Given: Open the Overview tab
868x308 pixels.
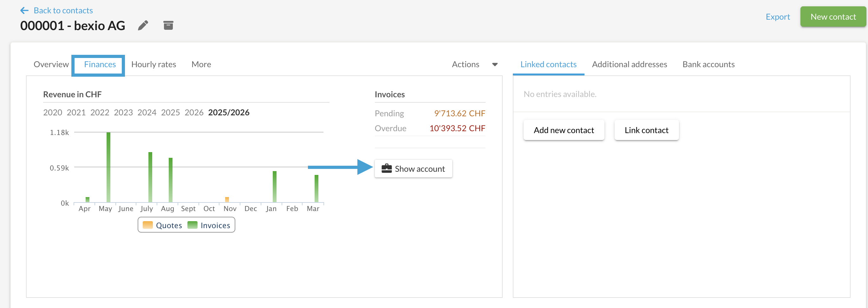Looking at the screenshot, I should (x=51, y=64).
